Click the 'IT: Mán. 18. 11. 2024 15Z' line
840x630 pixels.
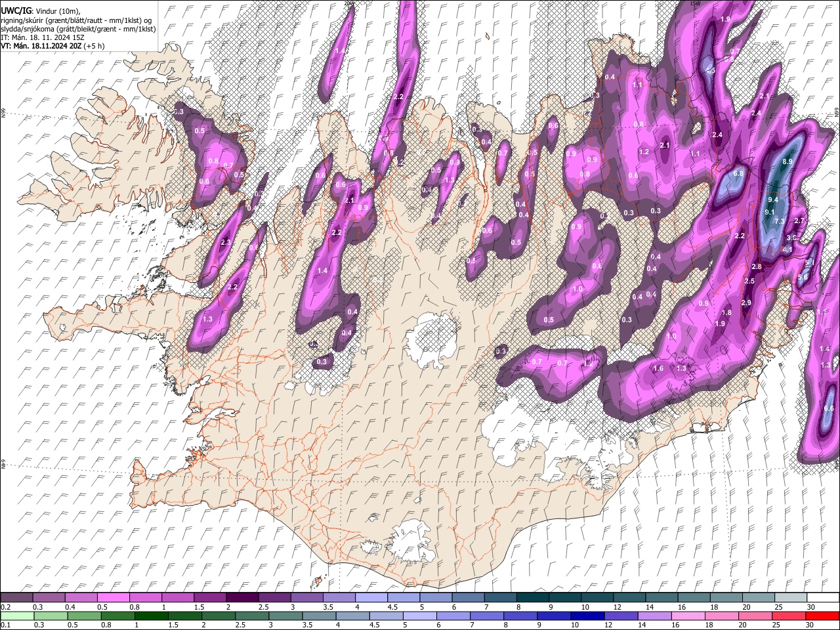pos(42,37)
